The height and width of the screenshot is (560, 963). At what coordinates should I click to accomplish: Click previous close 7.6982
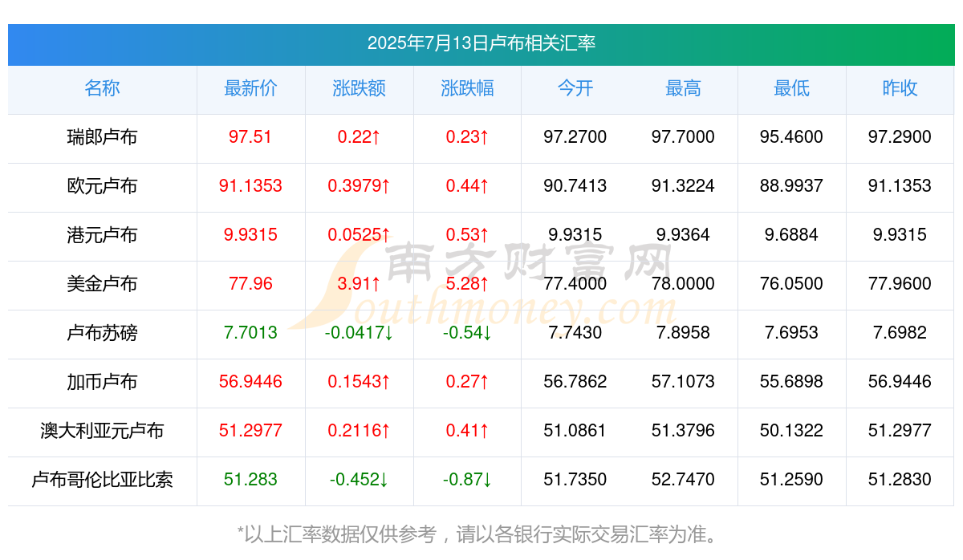point(900,333)
